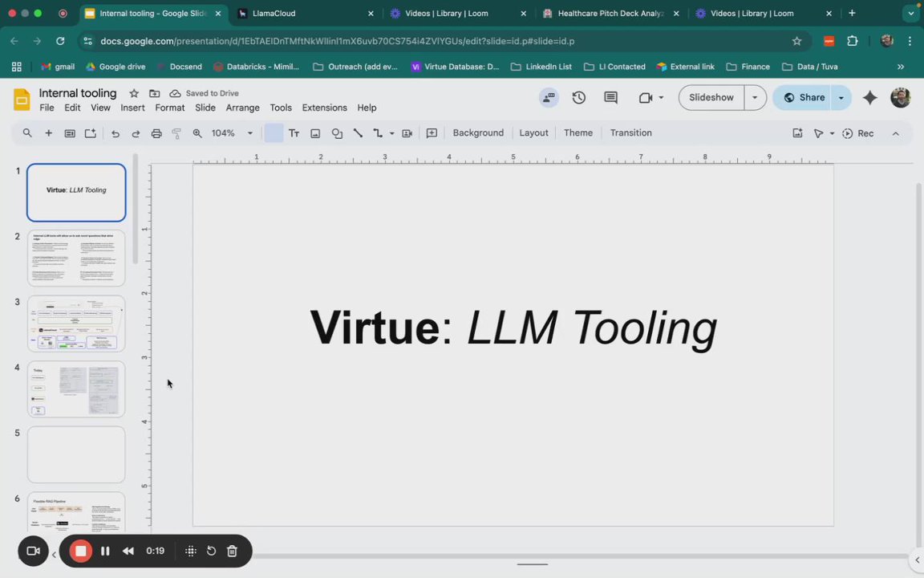The height and width of the screenshot is (578, 924).
Task: Stop the Loom recording
Action: click(x=81, y=551)
